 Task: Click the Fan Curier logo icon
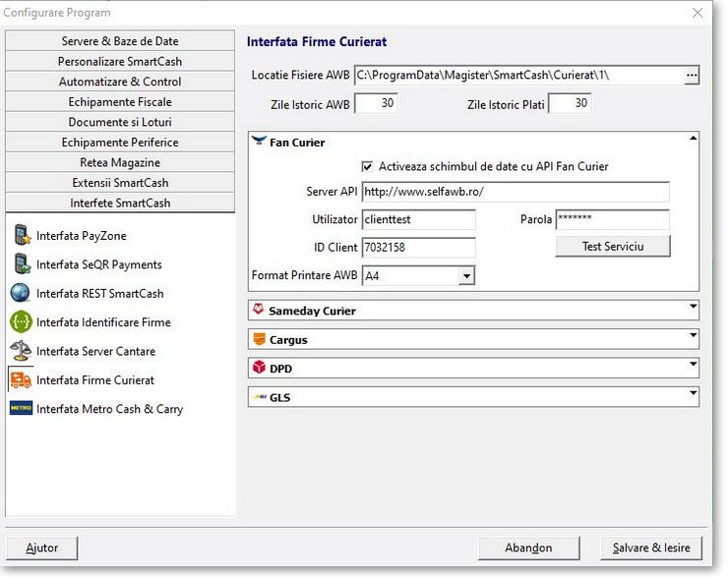(259, 141)
